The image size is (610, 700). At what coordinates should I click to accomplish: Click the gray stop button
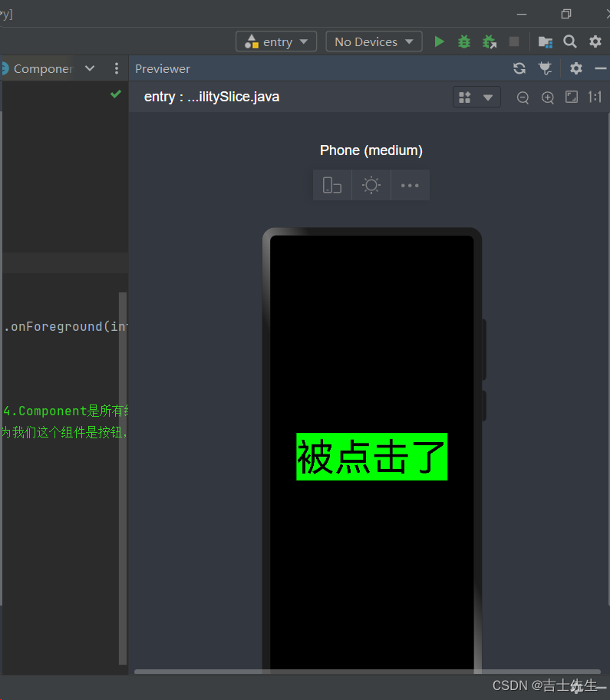point(514,41)
